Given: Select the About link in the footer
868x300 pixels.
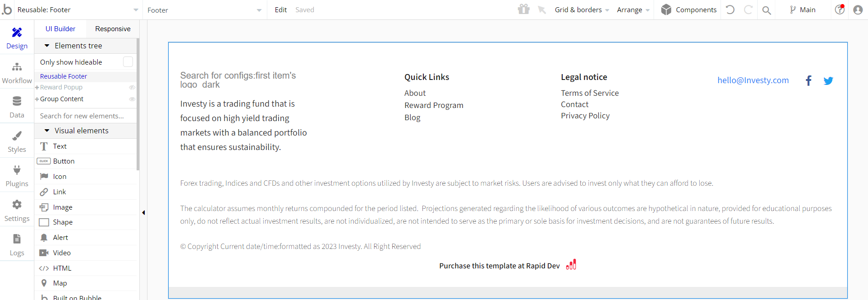Looking at the screenshot, I should pyautogui.click(x=415, y=93).
